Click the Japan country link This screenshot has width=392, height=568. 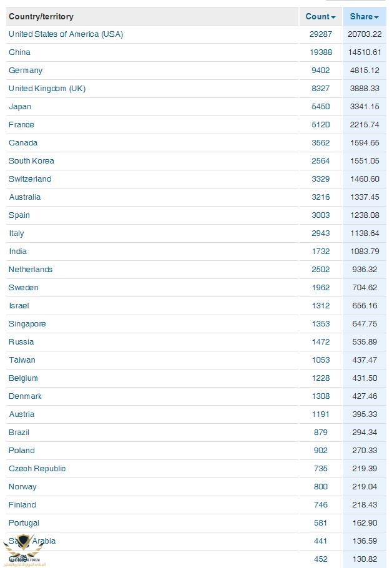coord(20,107)
